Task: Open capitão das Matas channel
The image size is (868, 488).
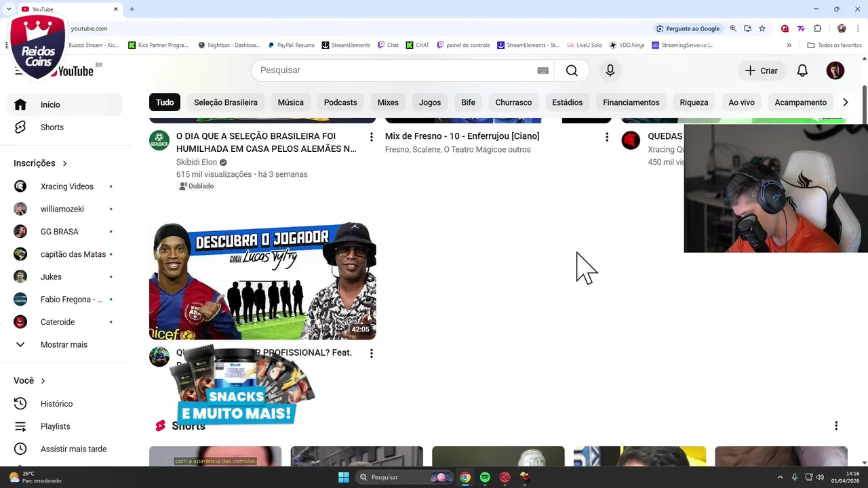Action: pos(64,254)
